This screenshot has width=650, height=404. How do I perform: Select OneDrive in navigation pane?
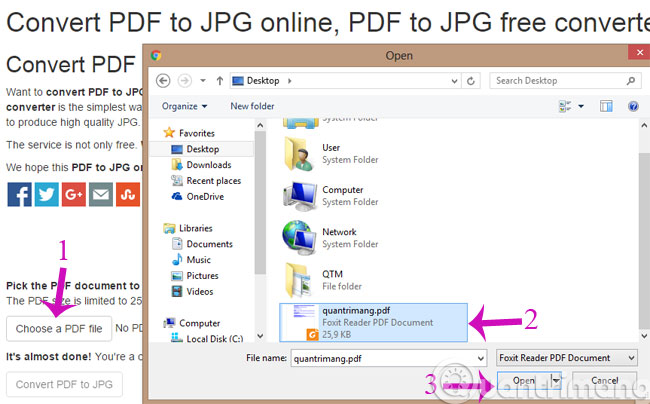coord(205,196)
